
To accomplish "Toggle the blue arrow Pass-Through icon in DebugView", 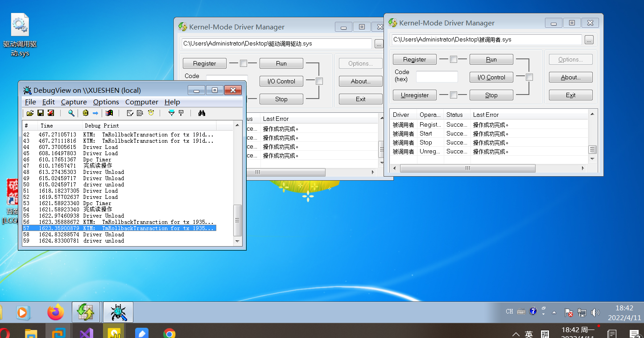I will [95, 113].
